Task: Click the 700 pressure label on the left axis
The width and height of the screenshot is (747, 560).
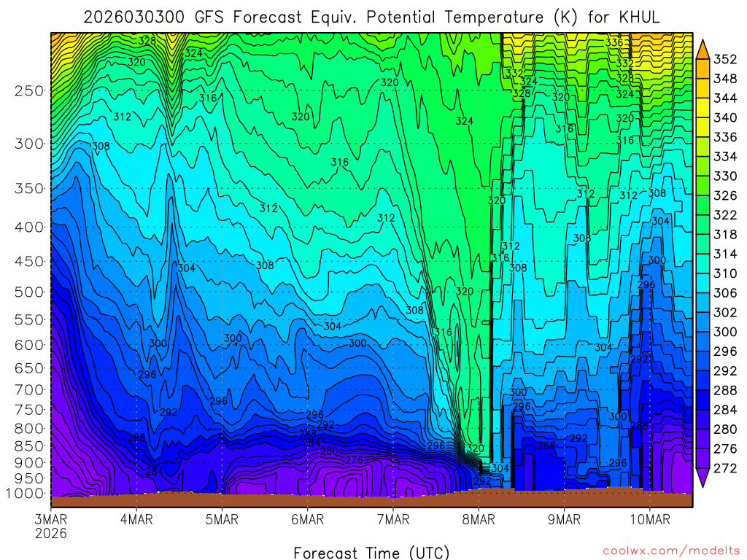Action: 29,389
